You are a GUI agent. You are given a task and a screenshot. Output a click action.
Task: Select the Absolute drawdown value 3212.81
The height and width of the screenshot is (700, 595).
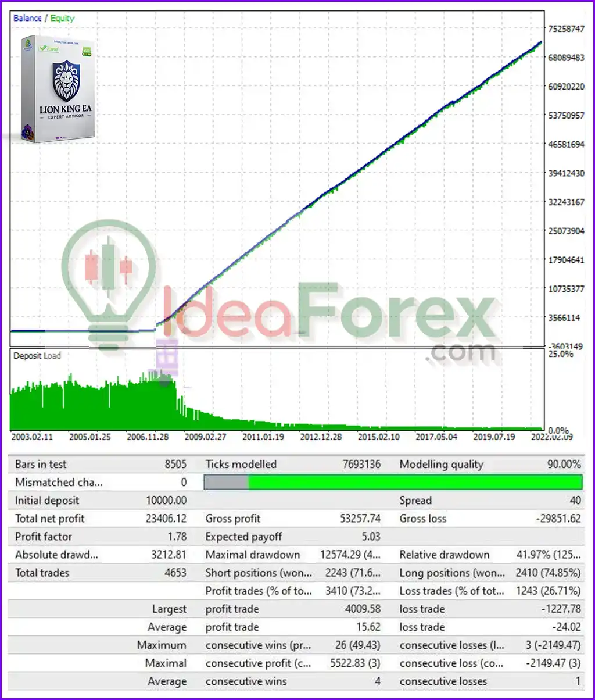(x=169, y=554)
